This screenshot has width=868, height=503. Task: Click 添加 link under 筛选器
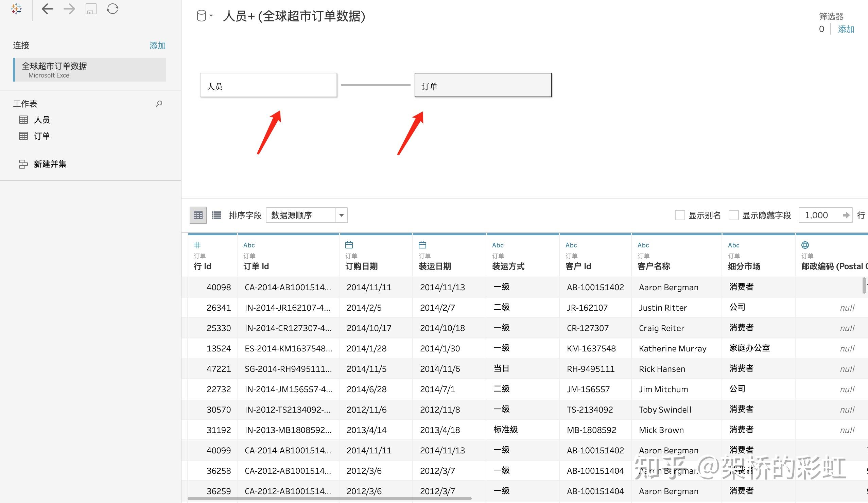pyautogui.click(x=846, y=29)
